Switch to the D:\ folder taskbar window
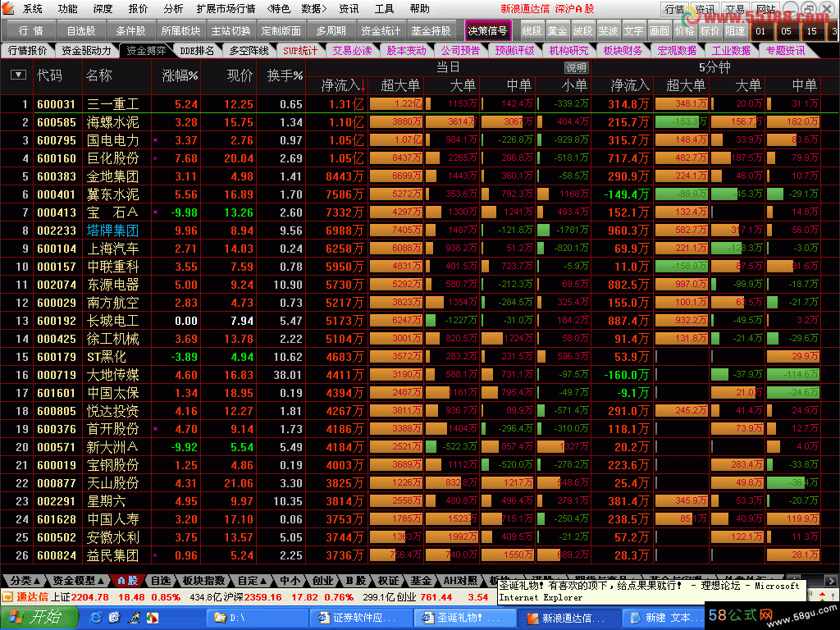This screenshot has width=840, height=630. coord(257,619)
